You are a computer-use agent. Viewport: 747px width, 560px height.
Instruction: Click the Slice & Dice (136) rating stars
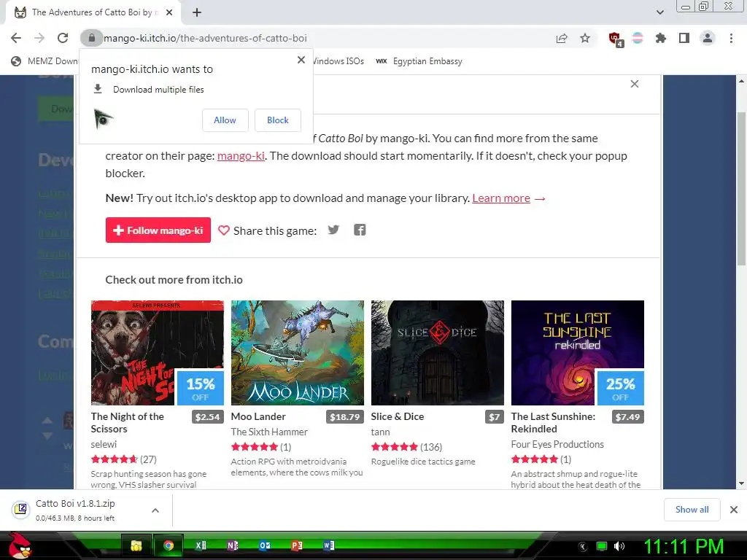click(395, 447)
